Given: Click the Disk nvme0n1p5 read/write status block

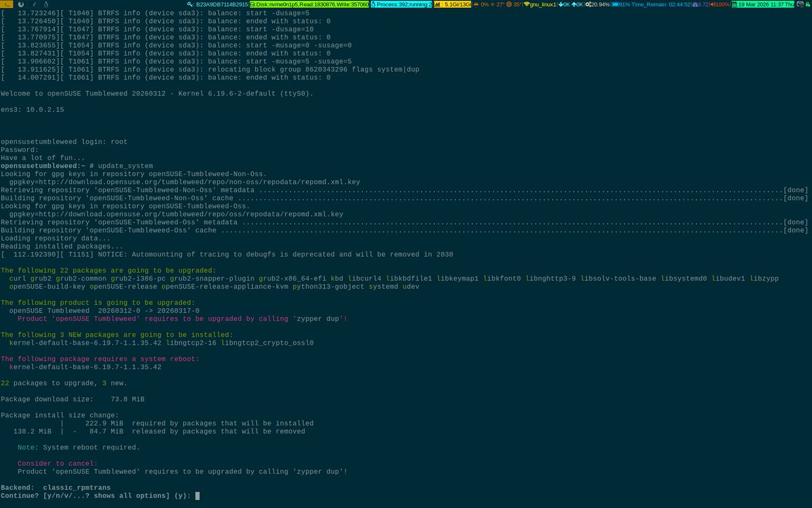Looking at the screenshot, I should click(x=309, y=4).
